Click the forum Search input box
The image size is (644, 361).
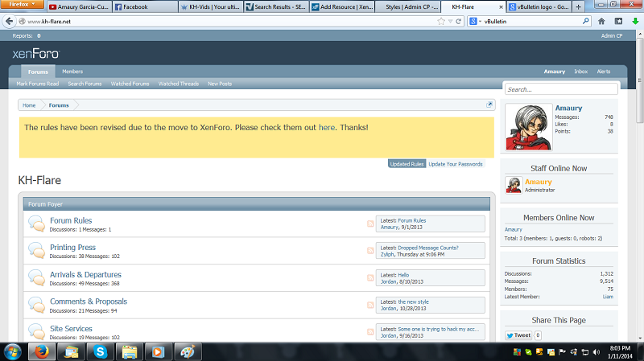tap(561, 89)
